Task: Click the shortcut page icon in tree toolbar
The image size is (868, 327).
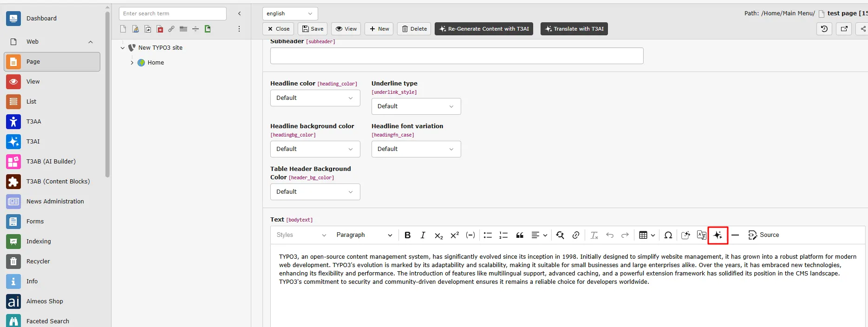Action: tap(148, 29)
